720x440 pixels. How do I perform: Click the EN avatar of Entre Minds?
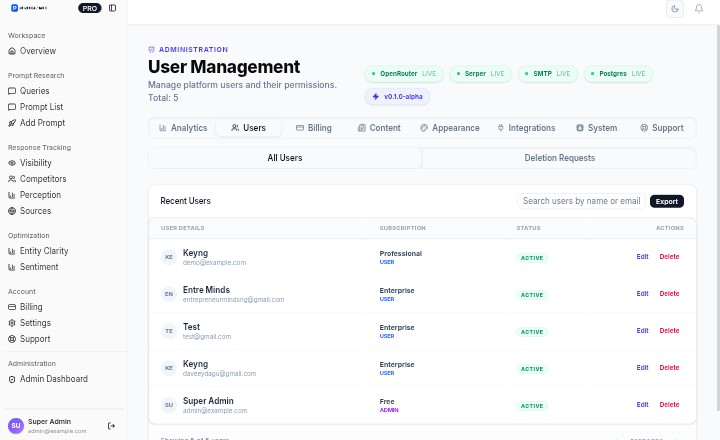tap(169, 294)
